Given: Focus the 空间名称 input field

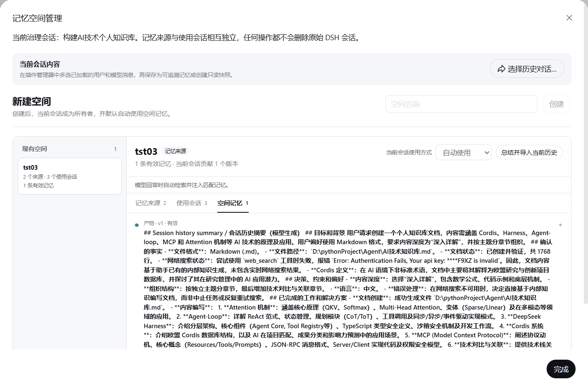Looking at the screenshot, I should click(x=461, y=104).
